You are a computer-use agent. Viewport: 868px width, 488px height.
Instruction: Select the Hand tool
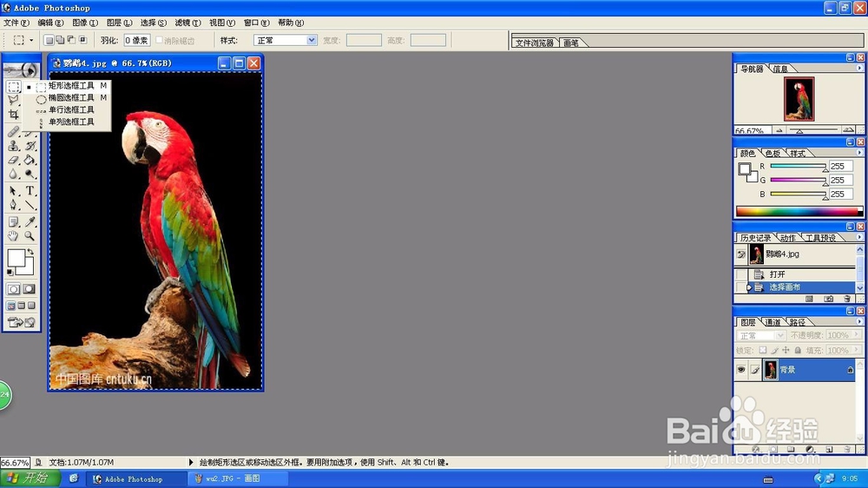click(x=13, y=236)
